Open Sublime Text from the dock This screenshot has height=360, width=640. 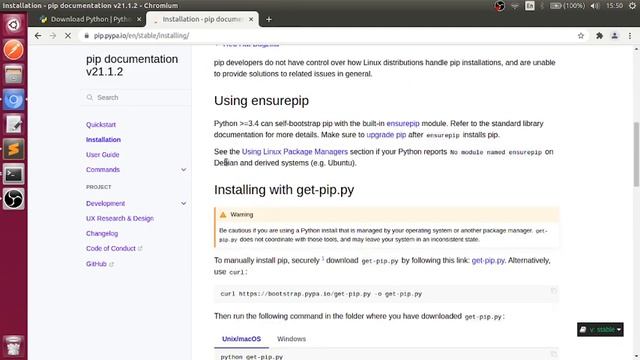(x=13, y=149)
